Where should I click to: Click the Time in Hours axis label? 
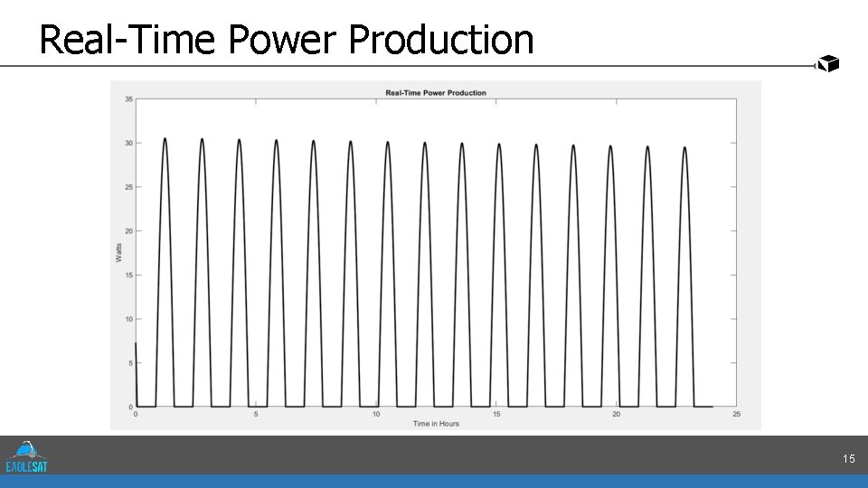click(436, 424)
